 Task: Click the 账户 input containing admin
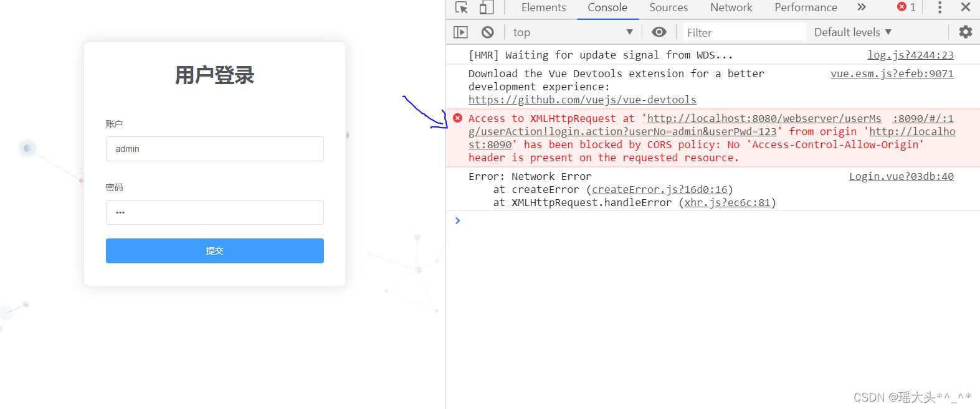215,149
